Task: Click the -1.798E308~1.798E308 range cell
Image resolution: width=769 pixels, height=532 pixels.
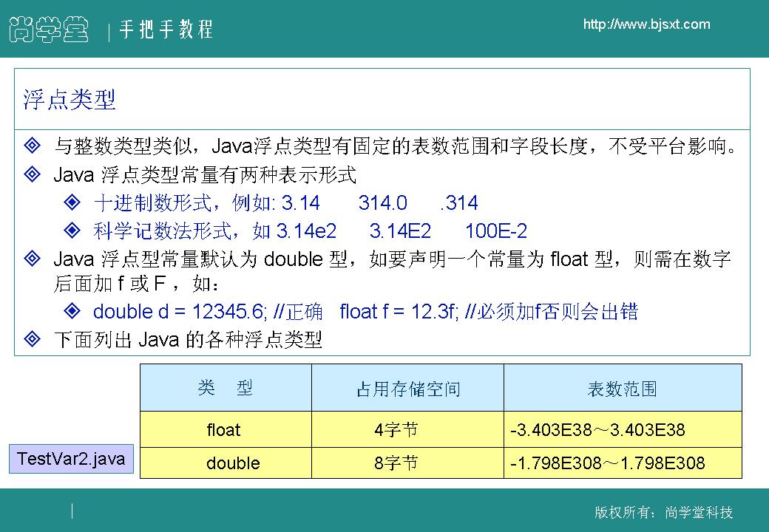Action: click(623, 463)
